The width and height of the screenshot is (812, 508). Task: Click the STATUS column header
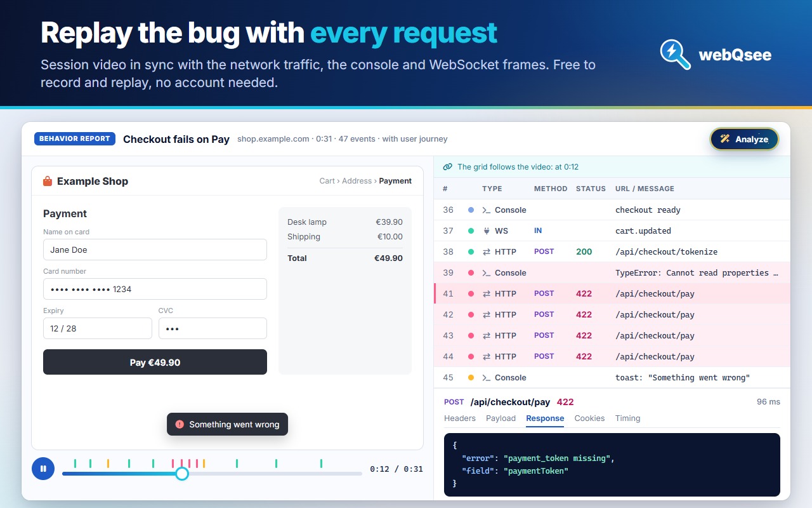[591, 189]
